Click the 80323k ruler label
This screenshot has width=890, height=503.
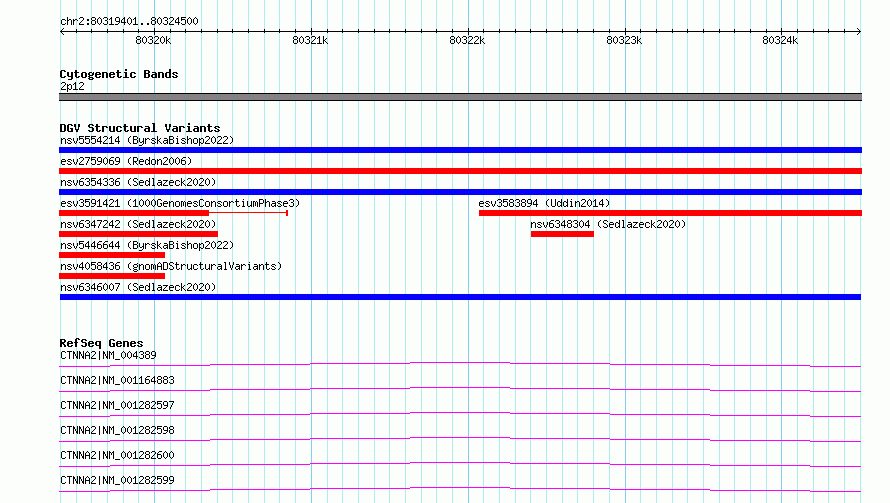click(624, 40)
